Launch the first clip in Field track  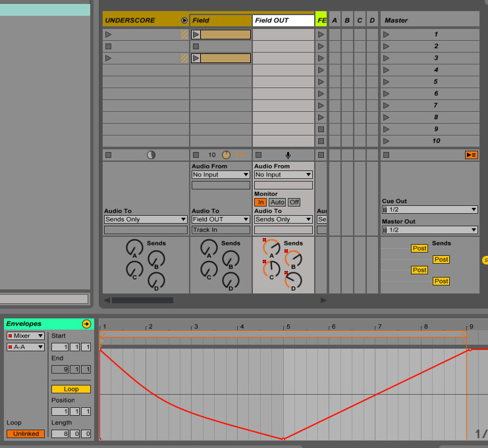coord(196,34)
